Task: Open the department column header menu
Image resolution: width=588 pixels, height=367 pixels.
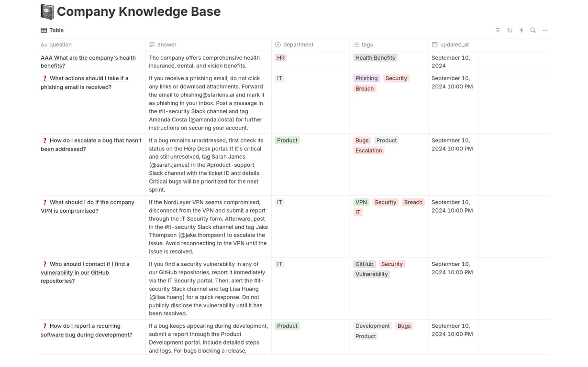Action: pyautogui.click(x=311, y=44)
